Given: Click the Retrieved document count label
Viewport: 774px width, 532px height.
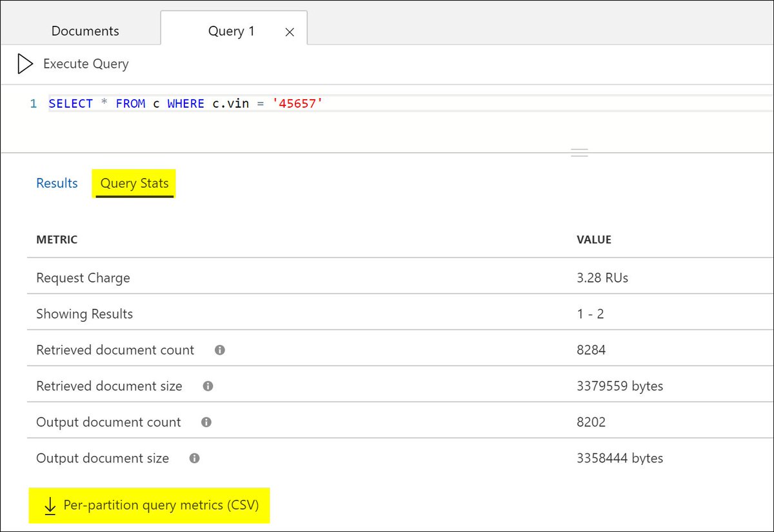Looking at the screenshot, I should (115, 350).
